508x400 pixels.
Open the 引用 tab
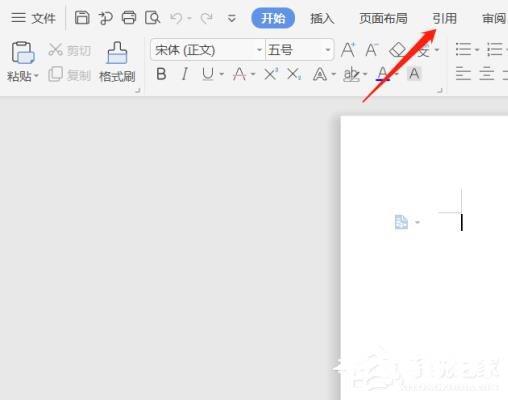(x=444, y=18)
